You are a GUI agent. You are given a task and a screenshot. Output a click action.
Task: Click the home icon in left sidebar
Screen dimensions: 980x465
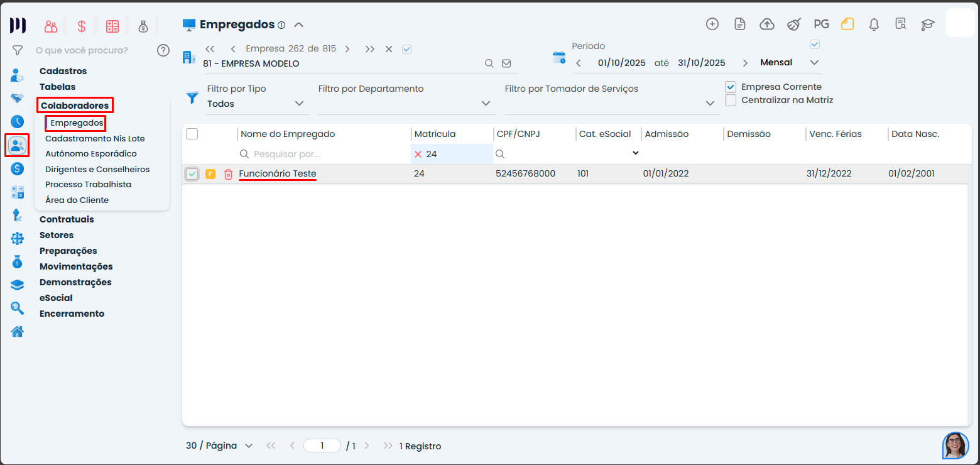[x=18, y=331]
